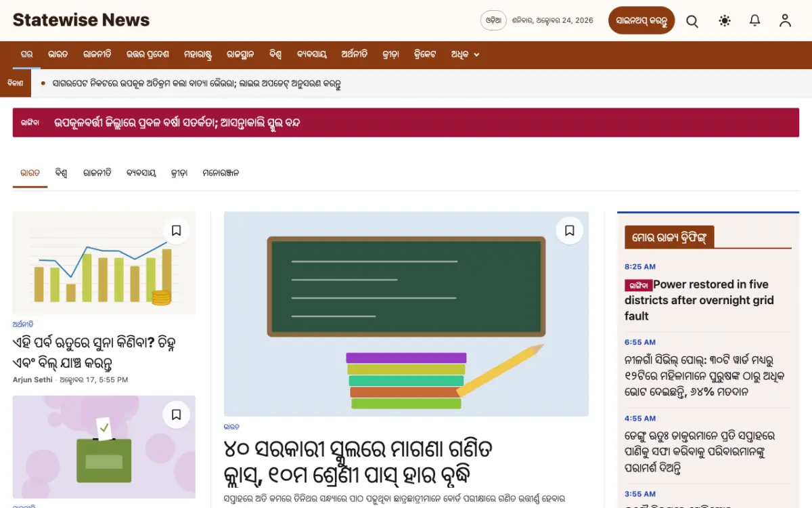
Task: Open headline ଏହି ପର୍ବ ଋତୁରେ ସୁନା କିଣିବା
Action: coord(93,352)
